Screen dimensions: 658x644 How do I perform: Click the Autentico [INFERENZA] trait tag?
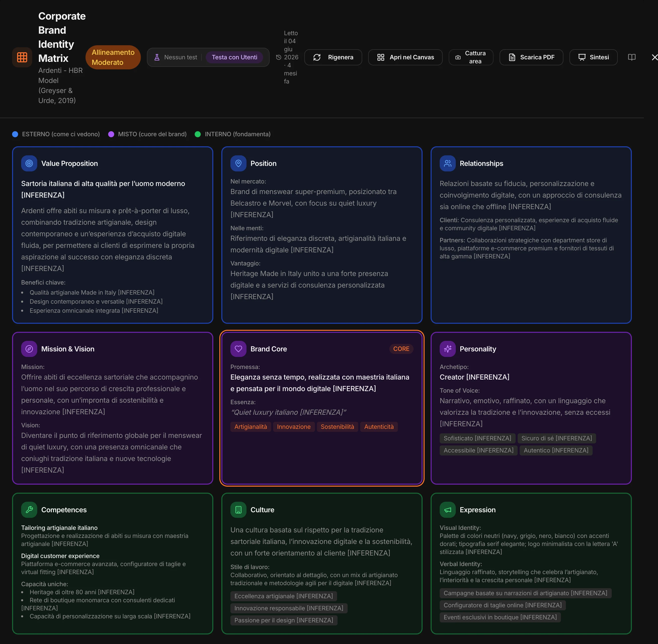pos(556,450)
